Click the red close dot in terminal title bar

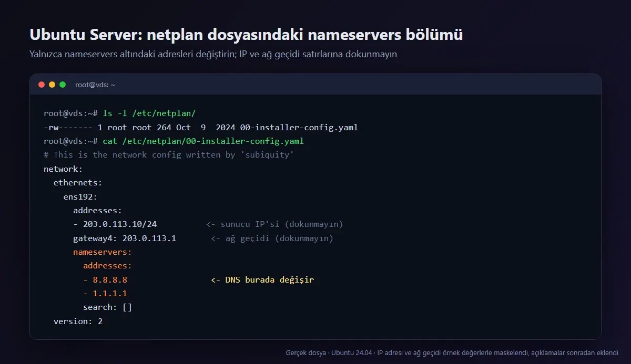tap(42, 85)
